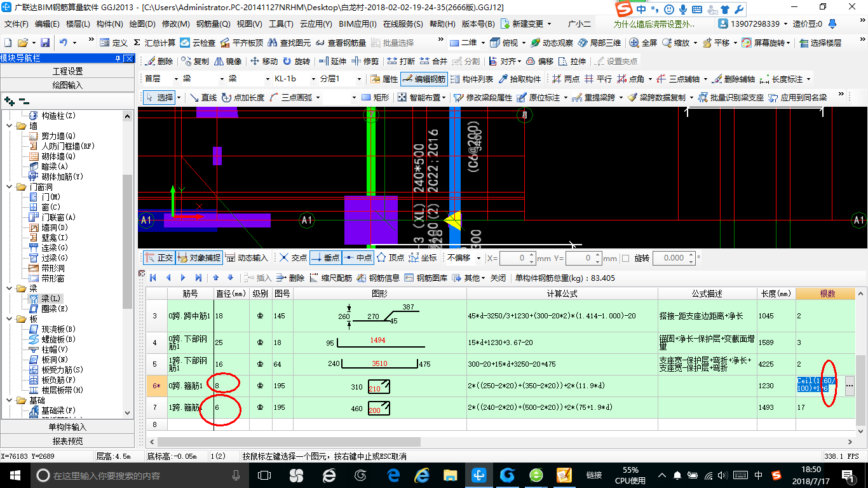Image resolution: width=868 pixels, height=488 pixels.
Task: Open 查找图元 find element
Action: pos(290,43)
